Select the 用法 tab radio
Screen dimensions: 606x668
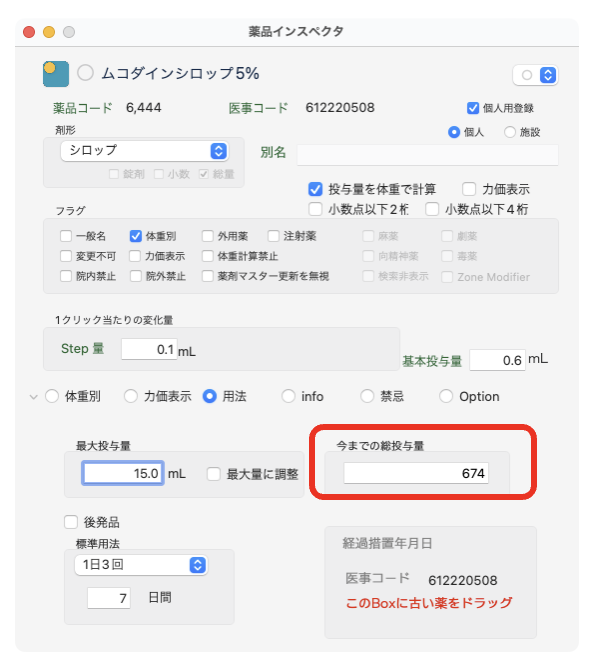209,396
